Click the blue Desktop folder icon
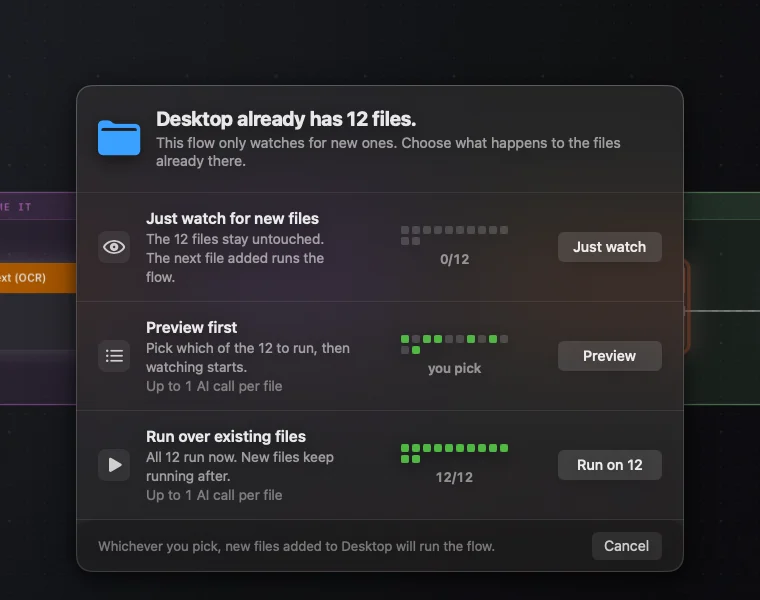 click(x=119, y=138)
